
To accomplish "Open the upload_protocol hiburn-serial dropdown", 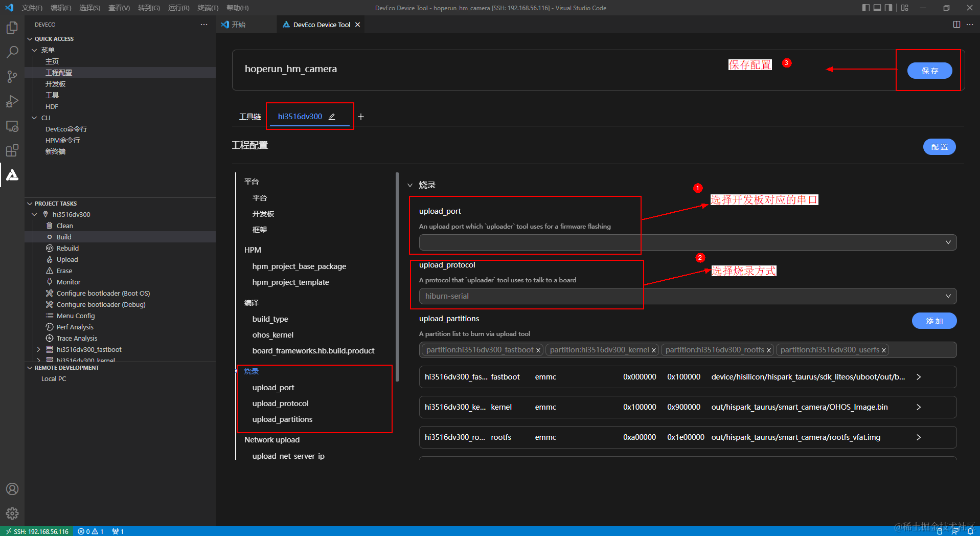I will tap(948, 296).
